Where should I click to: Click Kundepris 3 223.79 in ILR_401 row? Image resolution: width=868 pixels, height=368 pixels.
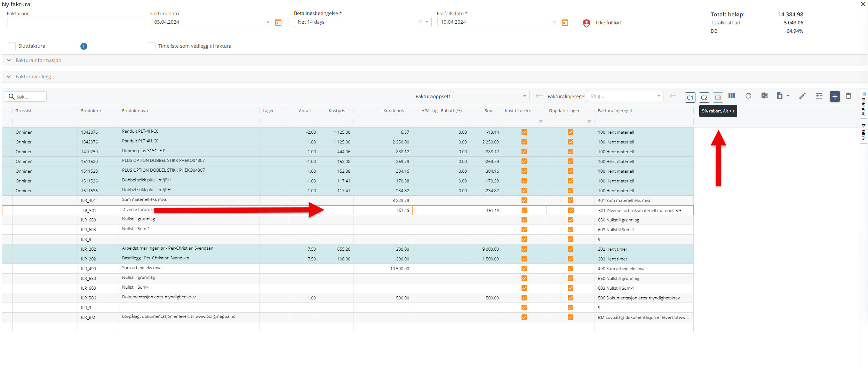coord(400,200)
